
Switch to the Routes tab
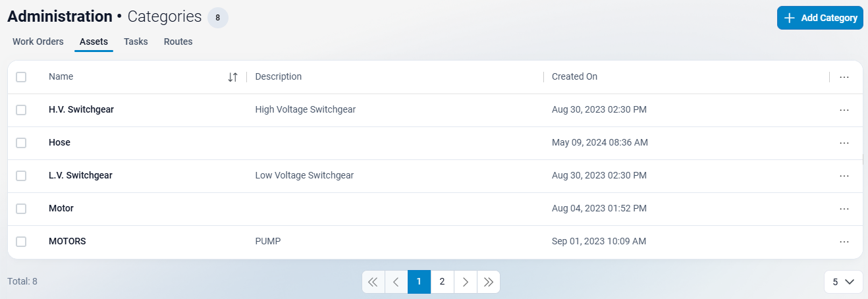(x=178, y=41)
